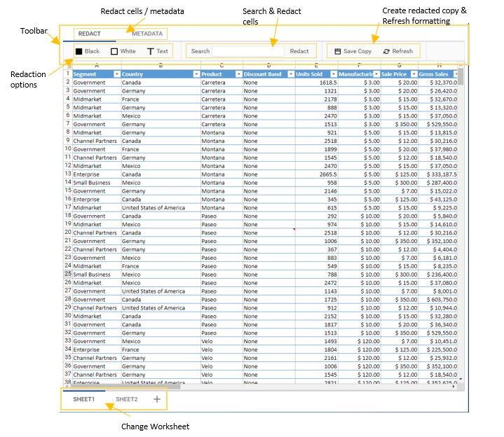This screenshot has width=504, height=437.
Task: Choose the Black redaction color swatch
Action: point(79,51)
